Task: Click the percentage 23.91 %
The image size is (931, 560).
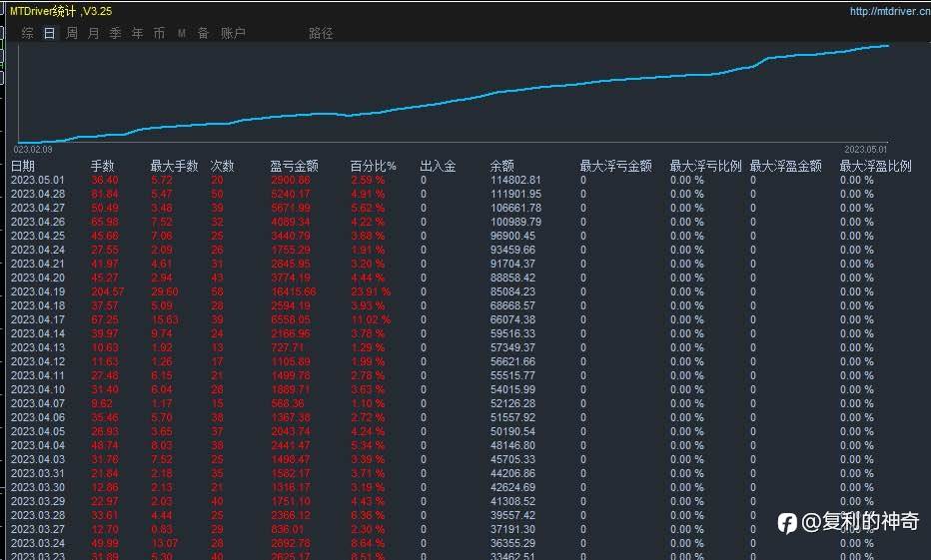Action: tap(371, 291)
